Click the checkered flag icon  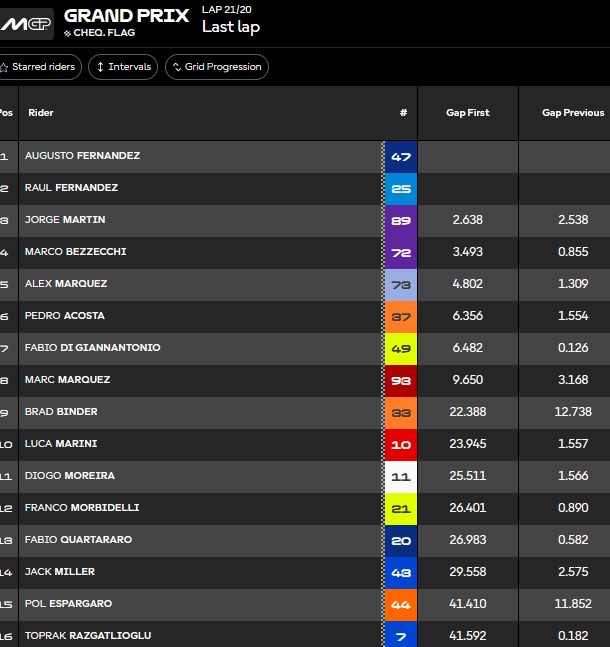67,33
